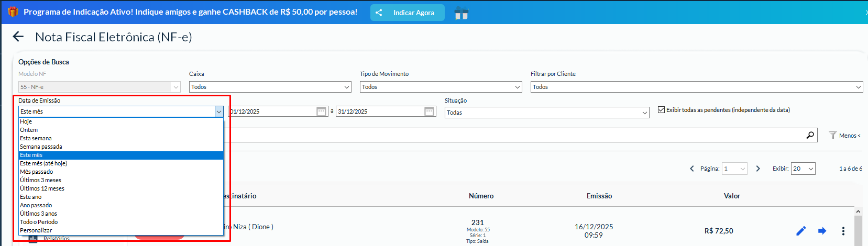Go to next page using right chevron
This screenshot has width=868, height=246.
click(x=758, y=169)
